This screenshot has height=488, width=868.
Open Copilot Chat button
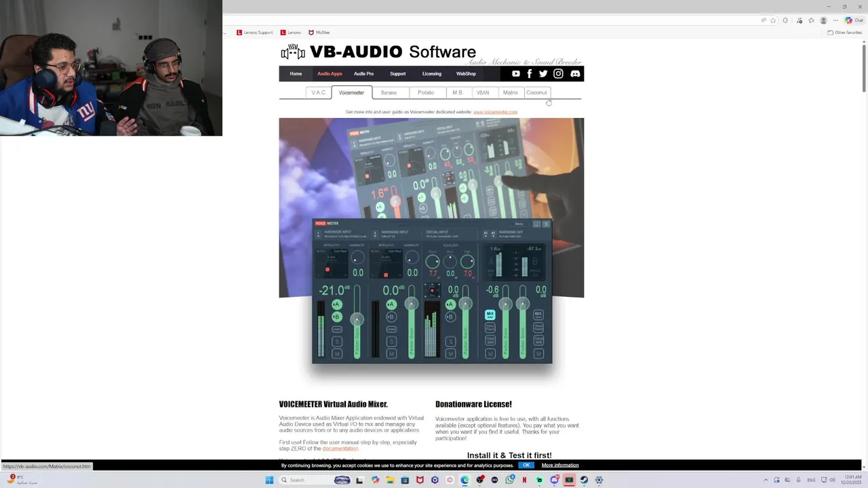[x=854, y=20]
